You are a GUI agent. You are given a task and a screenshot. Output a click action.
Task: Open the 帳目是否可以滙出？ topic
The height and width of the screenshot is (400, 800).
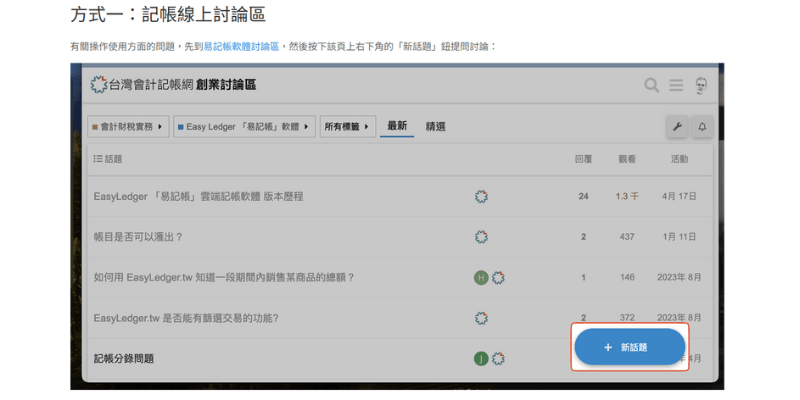(x=138, y=237)
